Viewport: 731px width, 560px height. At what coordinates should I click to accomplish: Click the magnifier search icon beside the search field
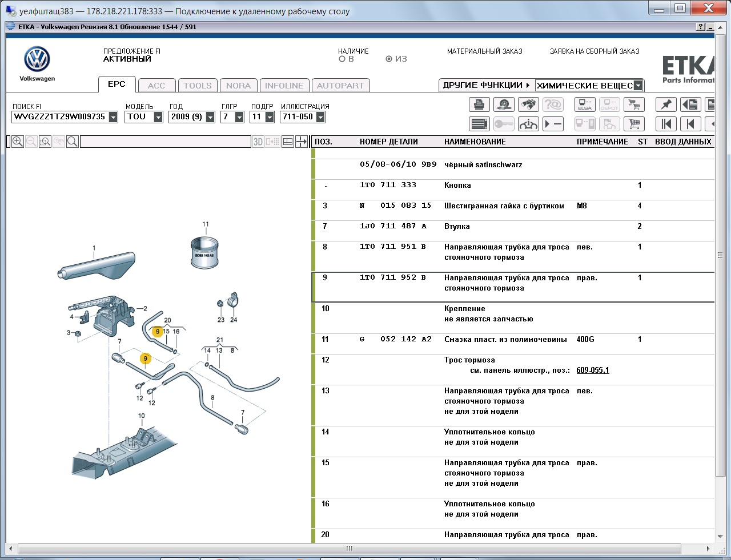73,142
